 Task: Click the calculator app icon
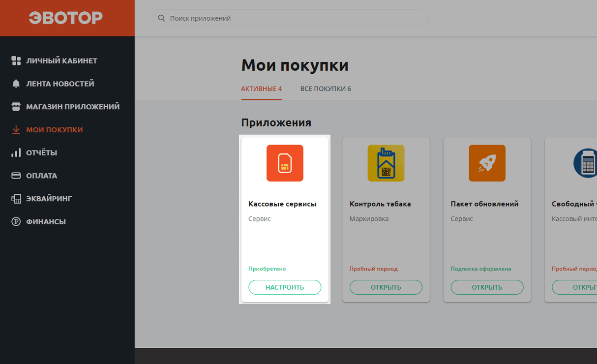(x=586, y=163)
